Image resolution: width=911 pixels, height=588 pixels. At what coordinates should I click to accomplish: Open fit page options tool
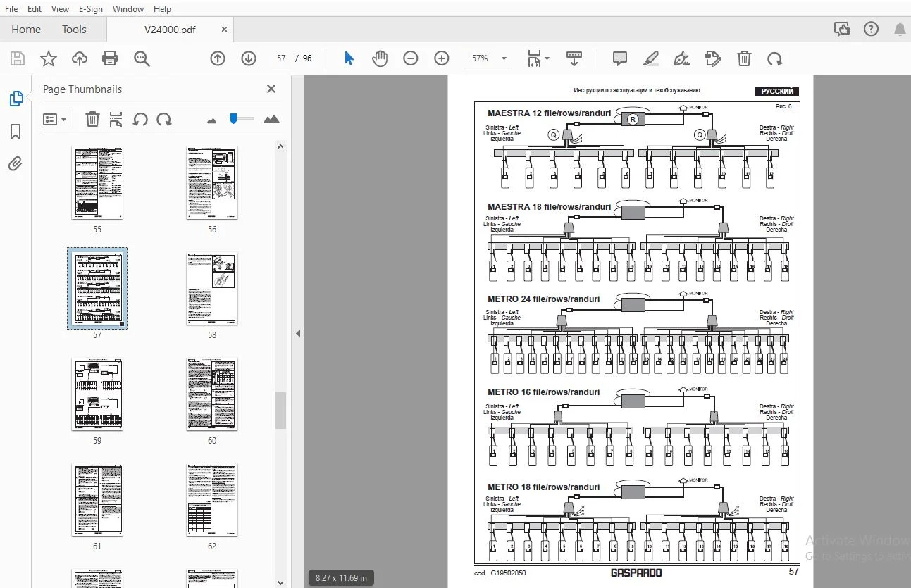click(x=537, y=58)
